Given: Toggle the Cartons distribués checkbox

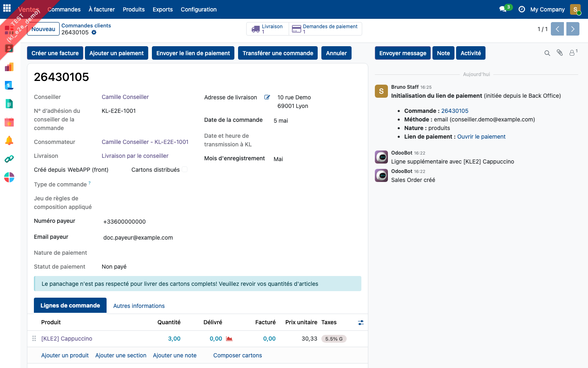Looking at the screenshot, I should [x=185, y=169].
